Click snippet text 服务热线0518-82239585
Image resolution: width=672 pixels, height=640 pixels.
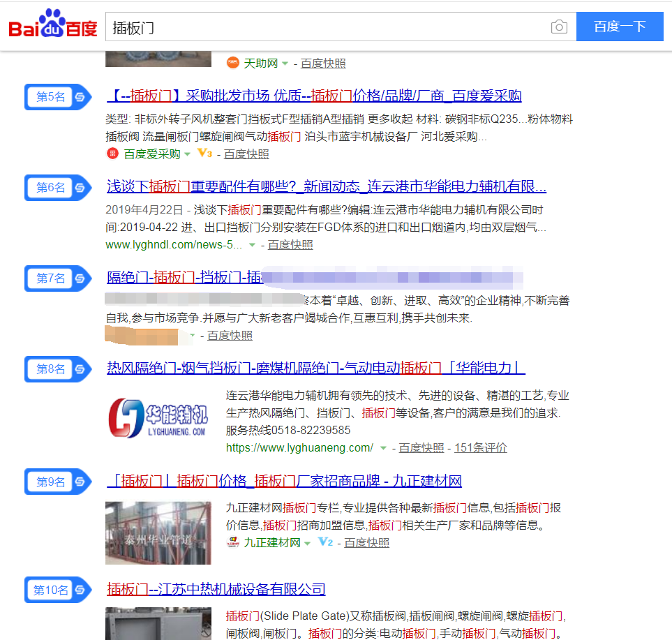pyautogui.click(x=288, y=431)
